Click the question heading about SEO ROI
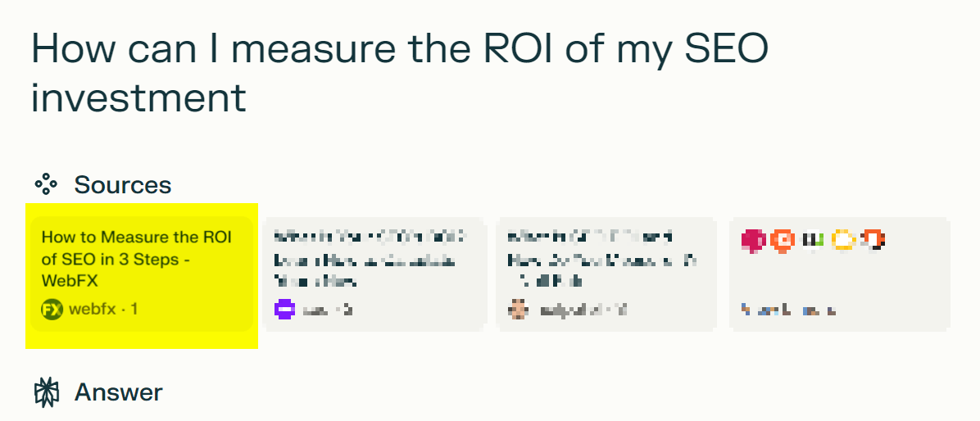 (x=399, y=73)
